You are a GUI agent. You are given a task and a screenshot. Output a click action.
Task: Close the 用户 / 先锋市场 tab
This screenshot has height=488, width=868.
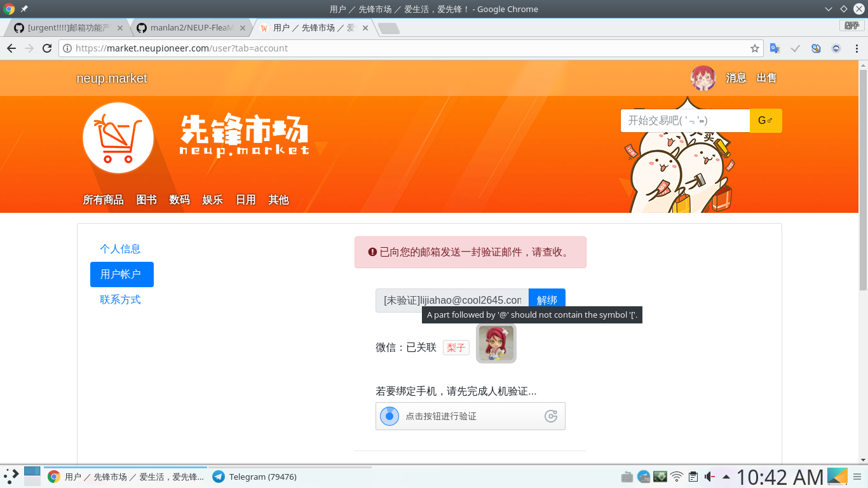(364, 28)
